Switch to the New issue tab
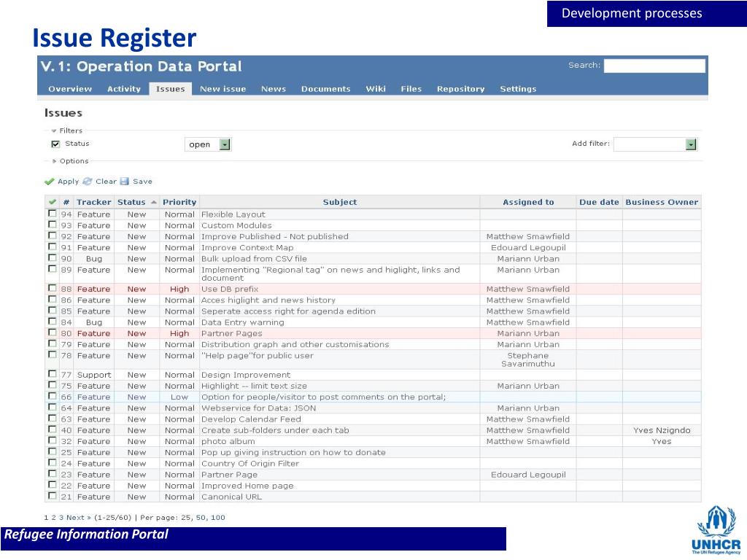The image size is (747, 560). [x=222, y=89]
